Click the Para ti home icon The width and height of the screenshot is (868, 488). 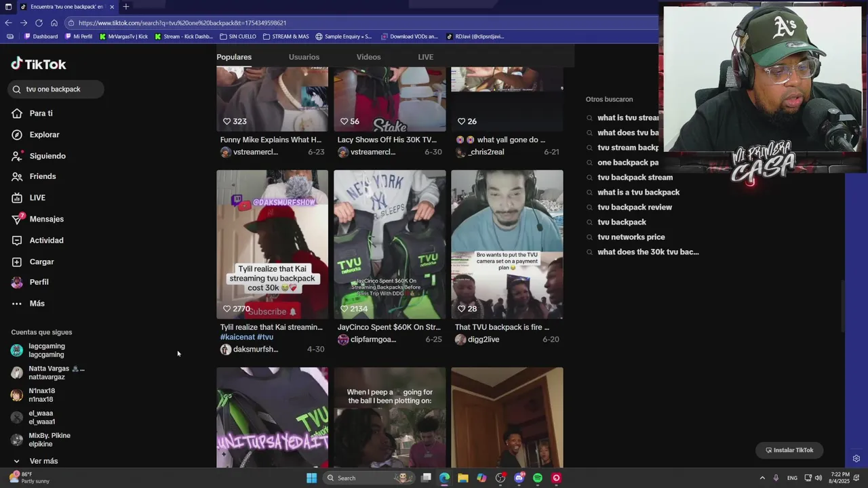[x=17, y=113]
